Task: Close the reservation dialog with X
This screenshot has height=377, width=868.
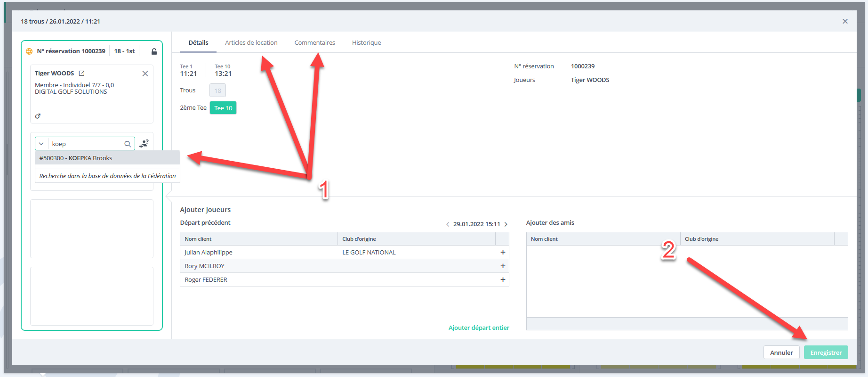Action: coord(845,21)
